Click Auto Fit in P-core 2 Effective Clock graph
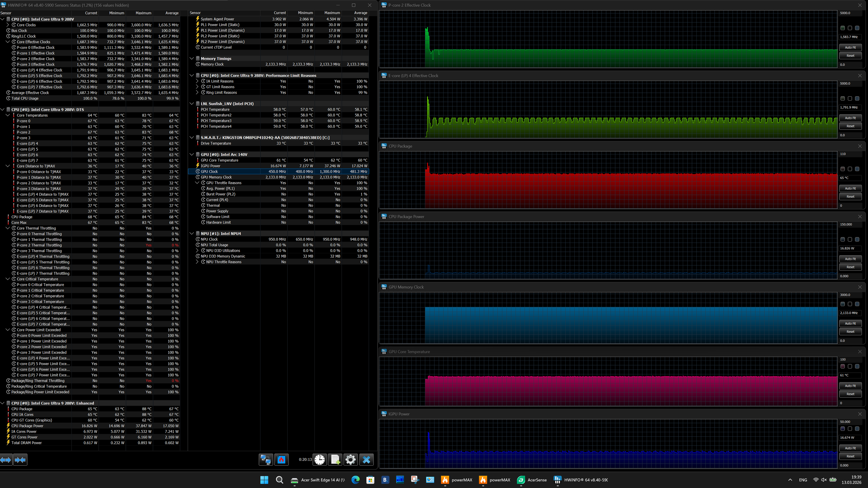The height and width of the screenshot is (488, 868). click(x=850, y=47)
